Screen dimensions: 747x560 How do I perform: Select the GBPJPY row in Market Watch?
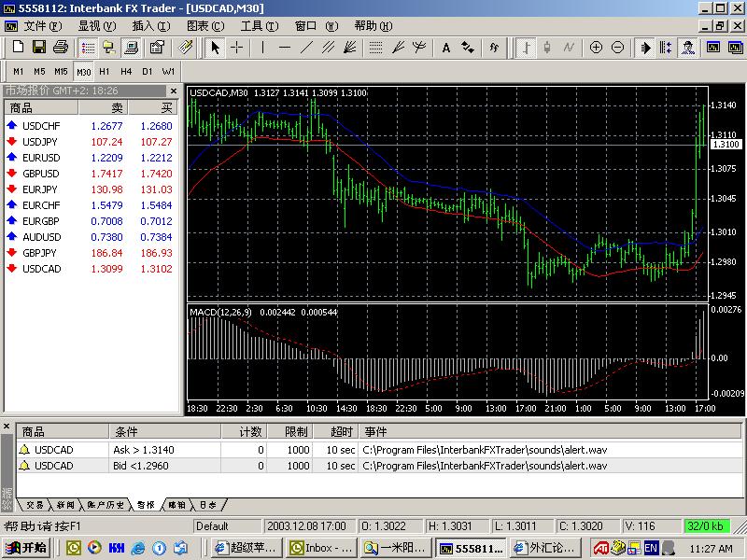[x=91, y=253]
